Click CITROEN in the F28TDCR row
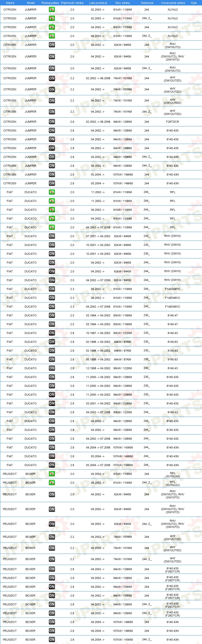The image size is (202, 644). (10, 122)
